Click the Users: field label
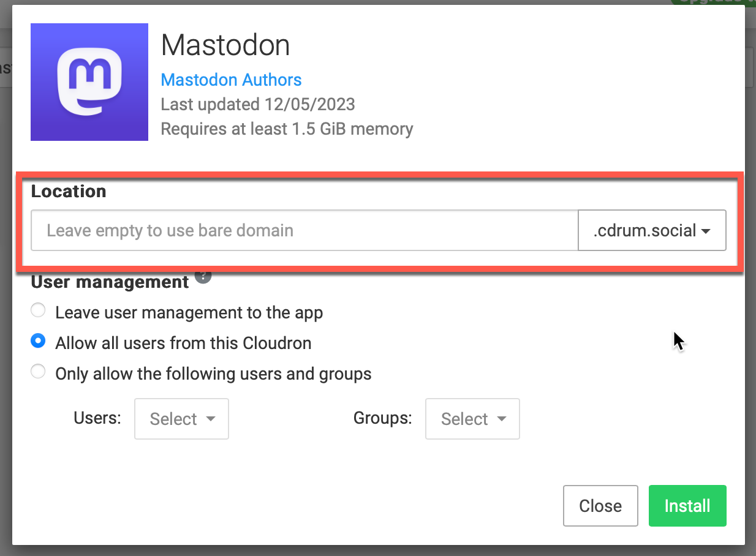The width and height of the screenshot is (756, 556). pyautogui.click(x=97, y=418)
